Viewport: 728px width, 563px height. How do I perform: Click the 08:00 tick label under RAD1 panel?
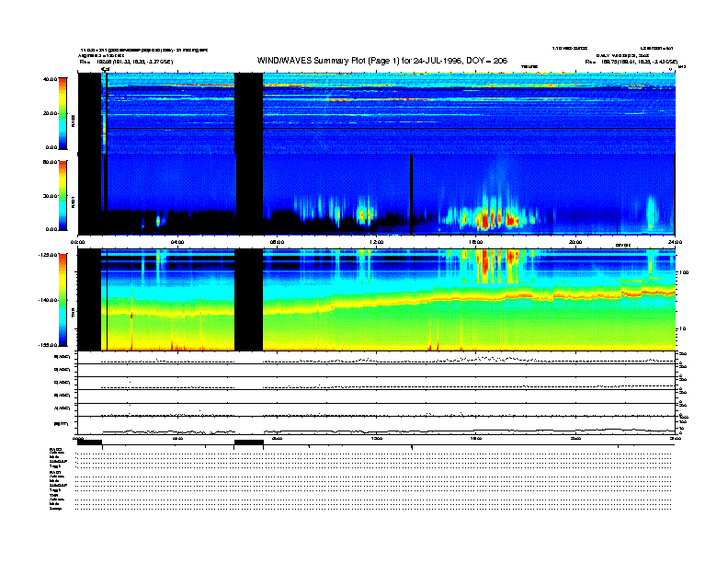coord(277,242)
